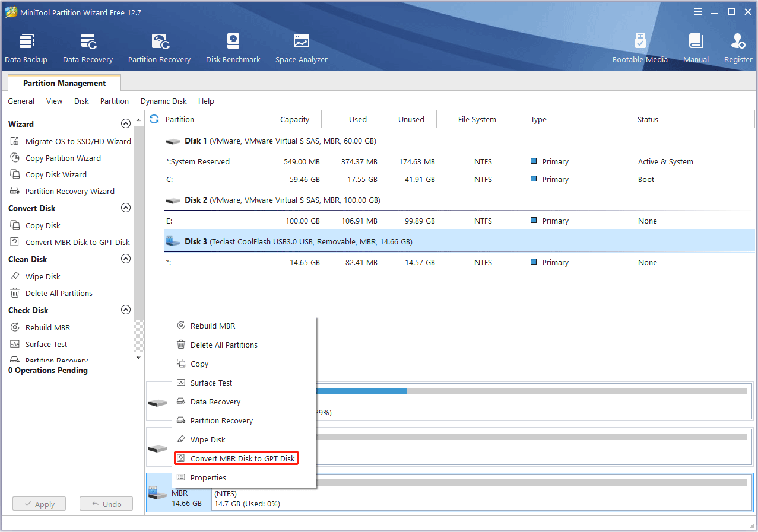Click the Apply button
Viewport: 758px width, 532px height.
coord(39,504)
